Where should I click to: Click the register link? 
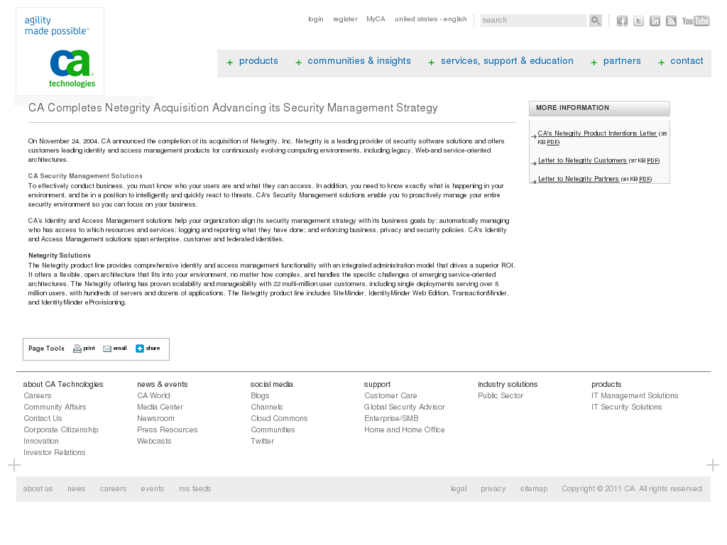[x=345, y=19]
